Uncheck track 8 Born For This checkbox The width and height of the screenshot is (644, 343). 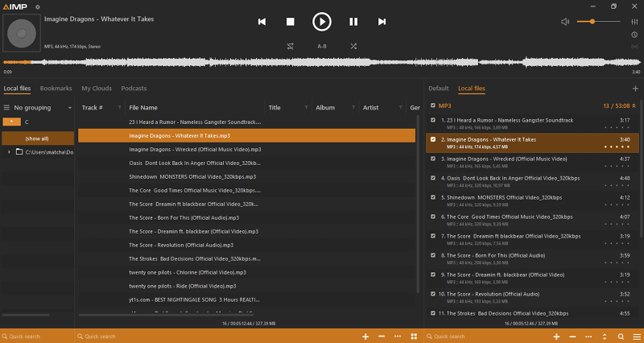[433, 255]
